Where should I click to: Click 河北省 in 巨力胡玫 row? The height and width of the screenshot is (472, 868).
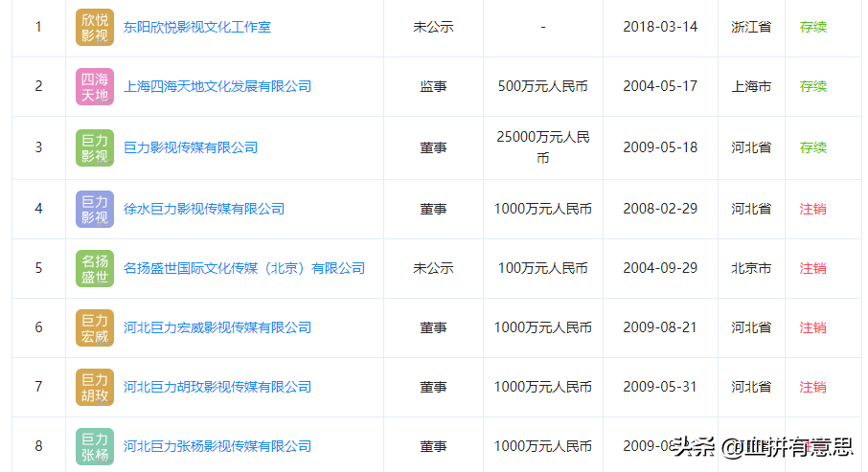(x=751, y=387)
